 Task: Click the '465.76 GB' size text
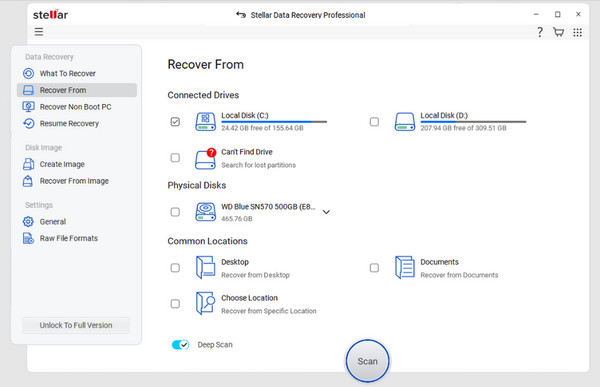236,219
